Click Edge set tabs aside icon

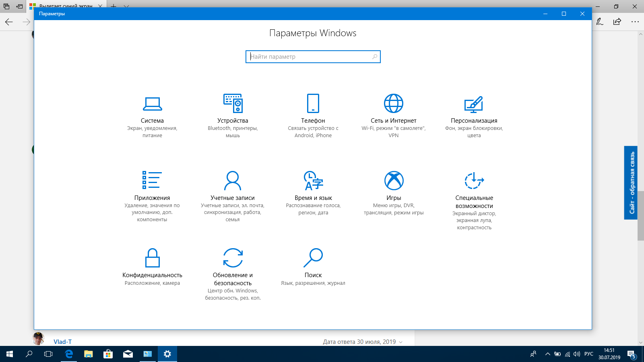[19, 6]
